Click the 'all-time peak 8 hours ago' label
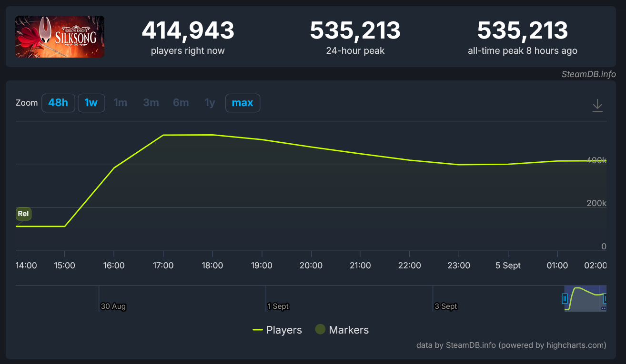 tap(523, 50)
